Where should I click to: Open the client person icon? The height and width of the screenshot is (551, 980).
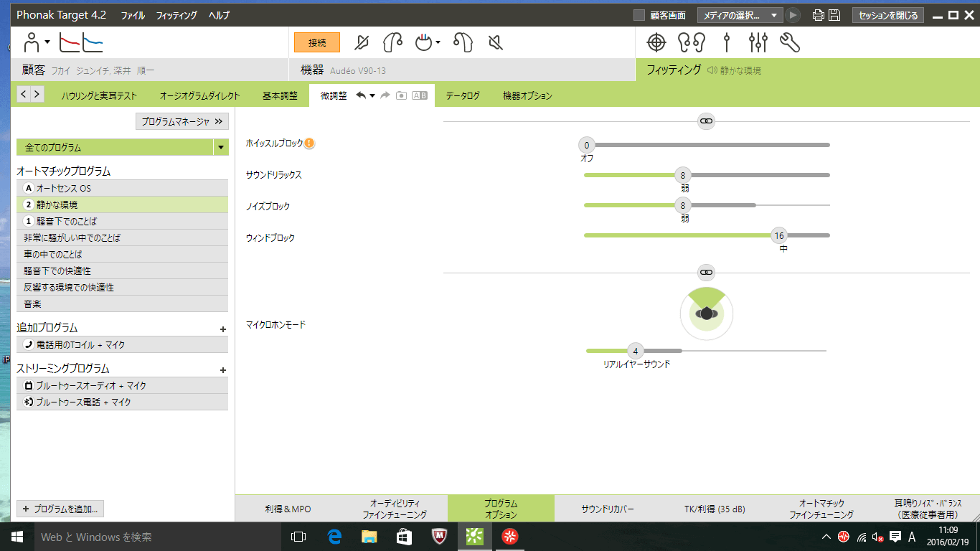(x=32, y=43)
